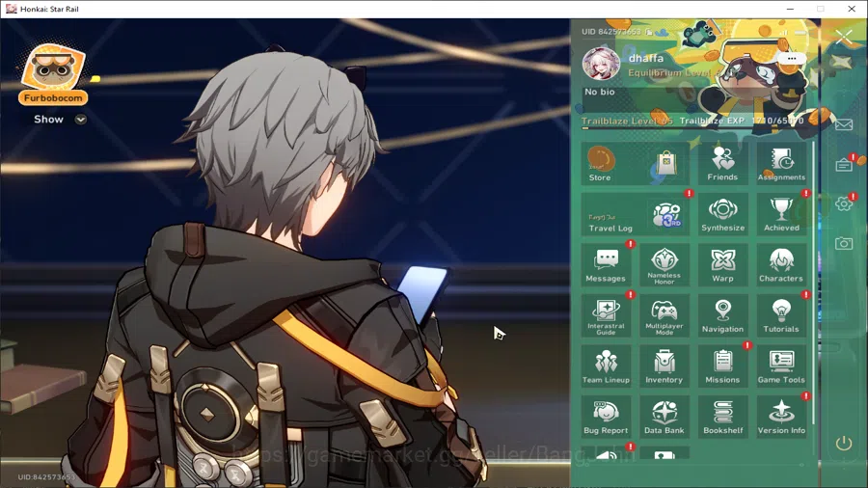Click the player name dhaffa
Viewport: 868px width, 488px height.
646,58
